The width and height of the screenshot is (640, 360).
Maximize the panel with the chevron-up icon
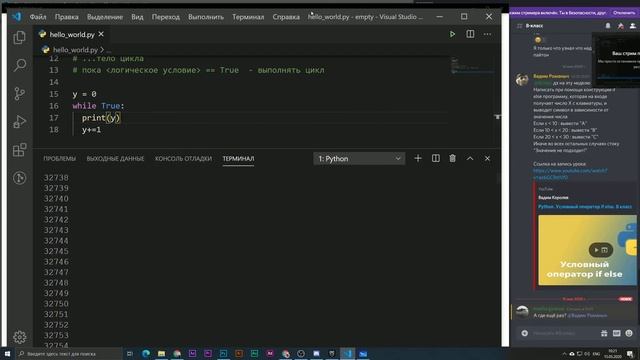click(470, 158)
